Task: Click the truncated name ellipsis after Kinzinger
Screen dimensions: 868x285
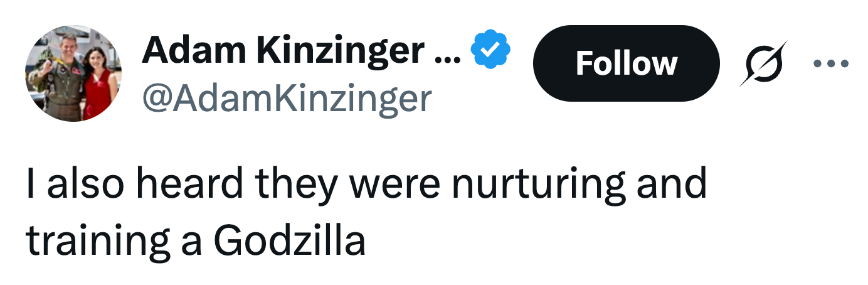Action: click(x=448, y=52)
